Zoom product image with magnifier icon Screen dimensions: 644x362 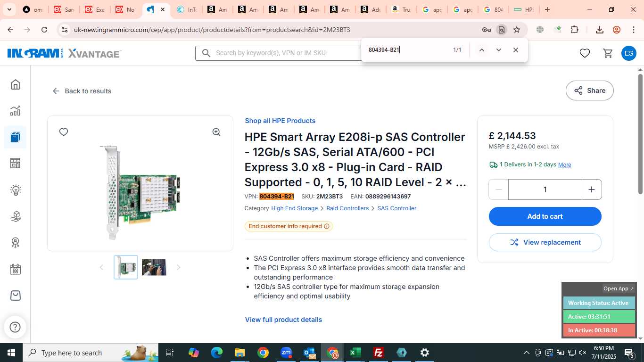click(216, 132)
